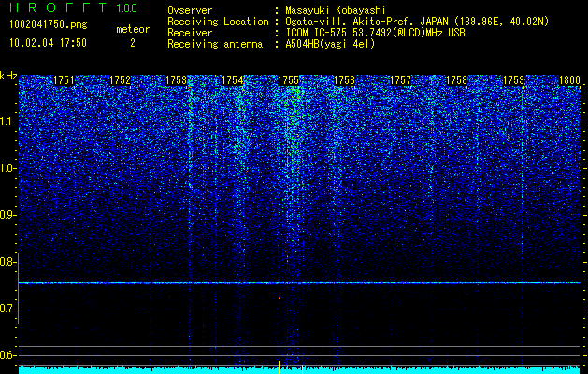The width and height of the screenshot is (588, 374).
Task: Click the 0.6 frequency axis label
Action: [x=7, y=355]
